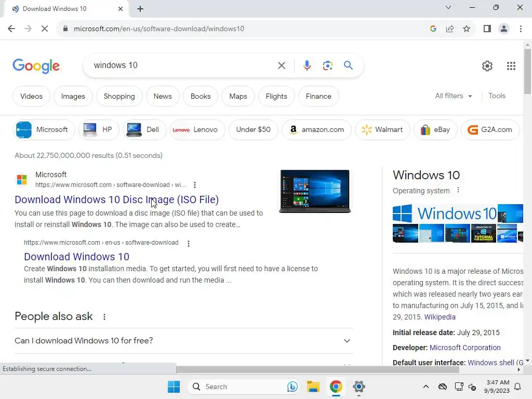Image resolution: width=532 pixels, height=399 pixels.
Task: Click the vertical page scrollbar
Action: point(527,71)
